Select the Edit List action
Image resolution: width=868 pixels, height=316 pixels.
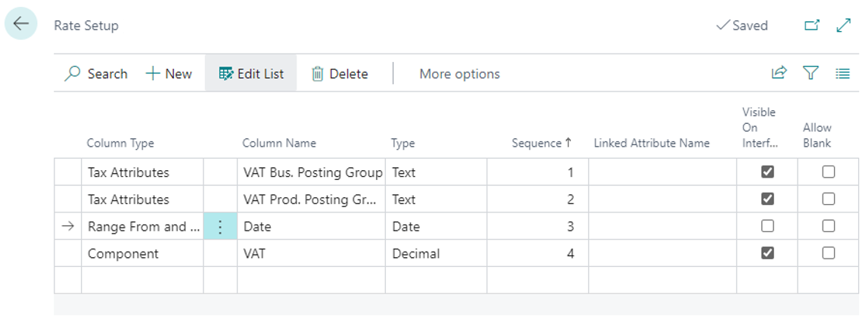click(x=251, y=73)
